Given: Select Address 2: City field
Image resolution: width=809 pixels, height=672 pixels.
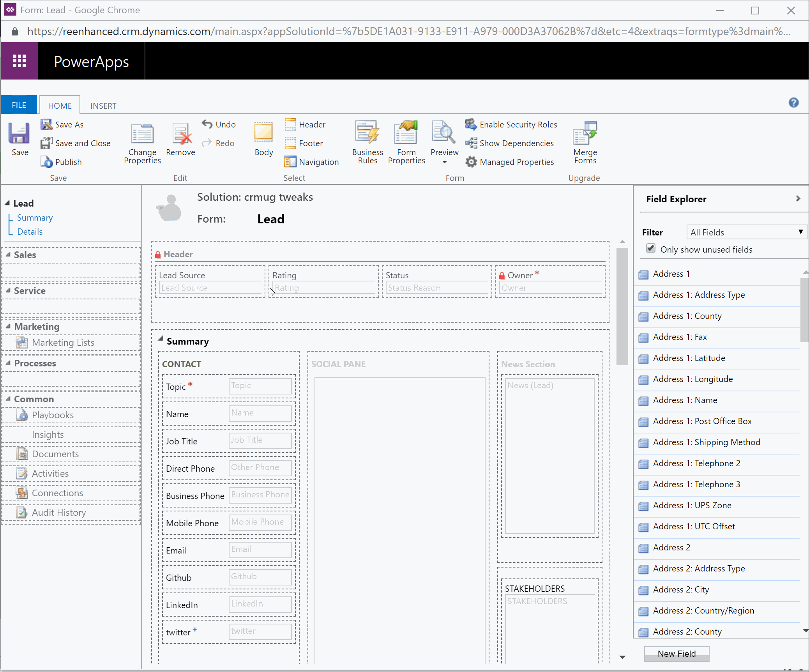Looking at the screenshot, I should click(717, 590).
